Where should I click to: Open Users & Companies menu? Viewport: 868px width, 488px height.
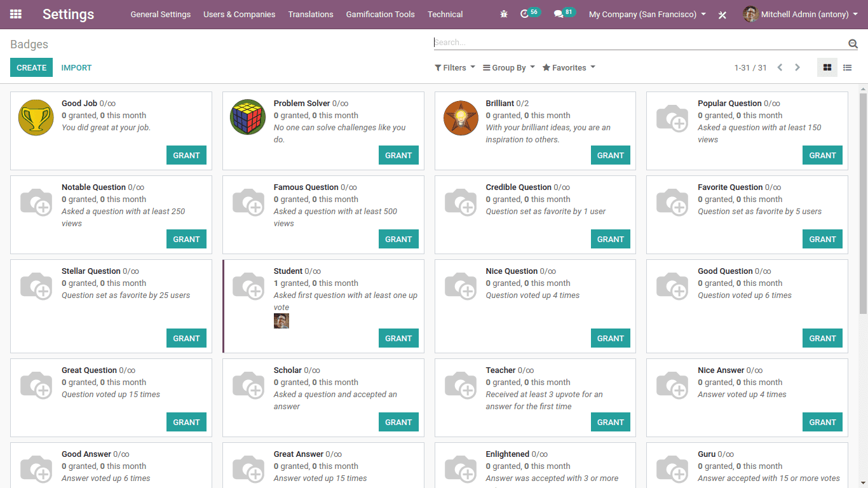point(240,14)
